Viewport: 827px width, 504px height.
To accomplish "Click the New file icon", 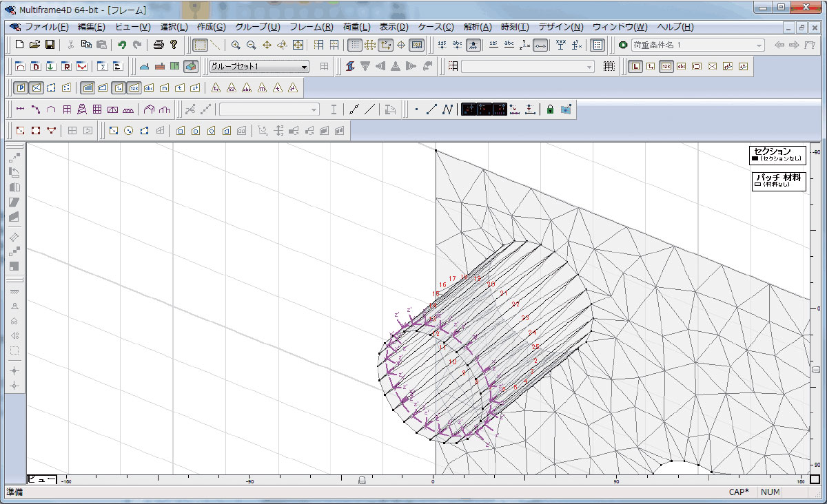I will [x=19, y=45].
